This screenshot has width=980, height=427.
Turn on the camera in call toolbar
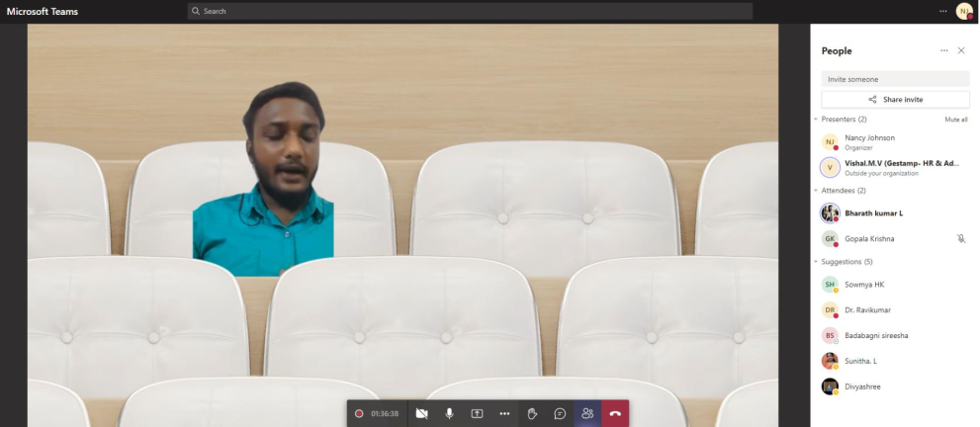pos(422,413)
